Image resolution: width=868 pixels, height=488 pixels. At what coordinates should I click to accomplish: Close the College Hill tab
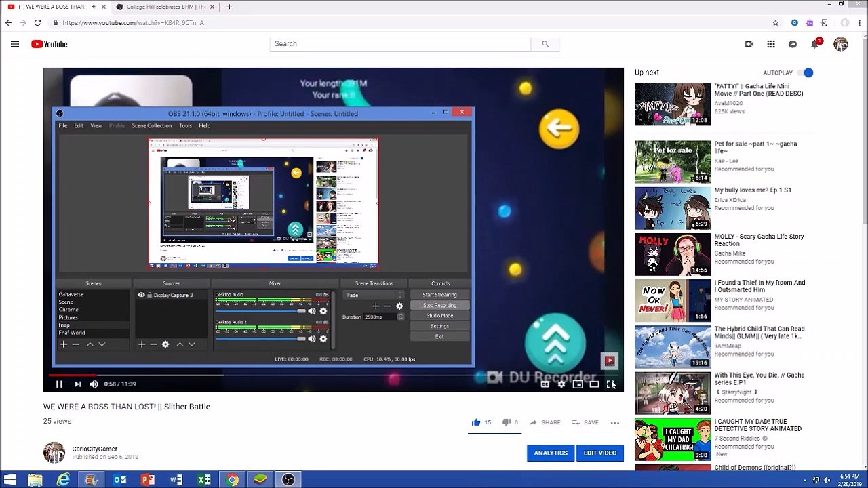coord(212,7)
